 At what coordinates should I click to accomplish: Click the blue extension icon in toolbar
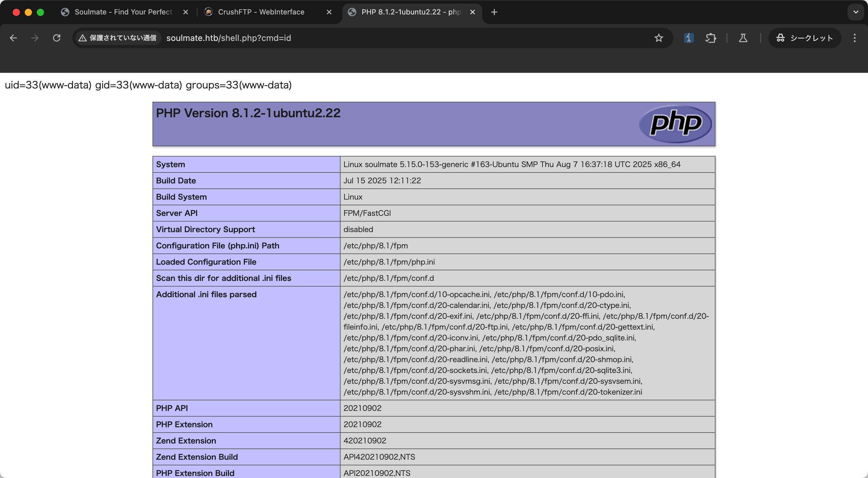[x=688, y=38]
